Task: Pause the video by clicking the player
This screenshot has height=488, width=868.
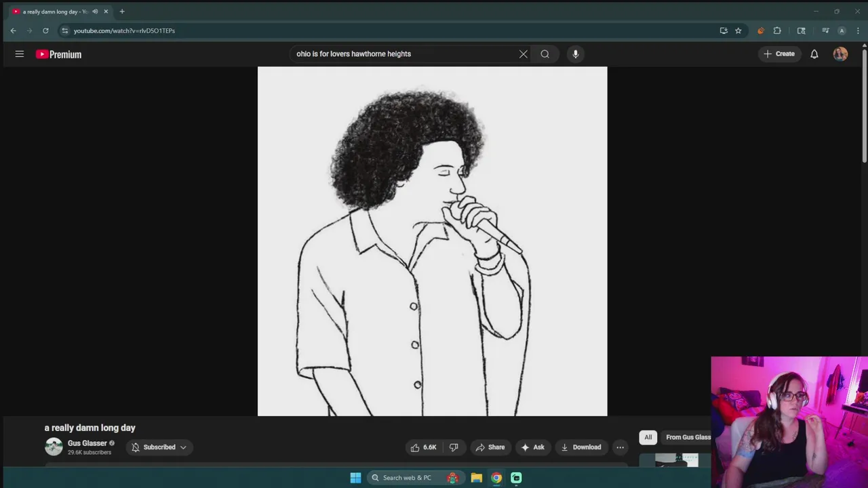Action: point(432,241)
